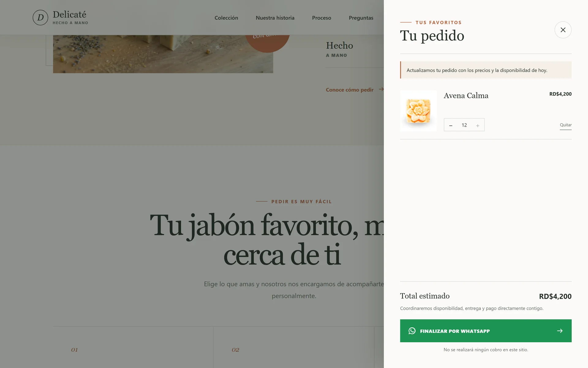This screenshot has width=588, height=368.
Task: Click the Avena Calma product name
Action: coord(466,96)
